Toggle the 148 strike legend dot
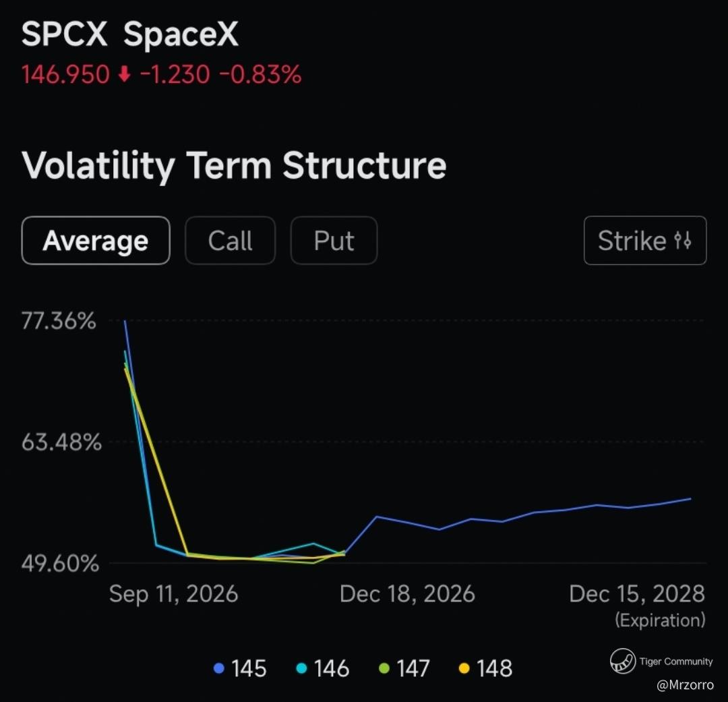Image resolution: width=728 pixels, height=702 pixels. [464, 668]
